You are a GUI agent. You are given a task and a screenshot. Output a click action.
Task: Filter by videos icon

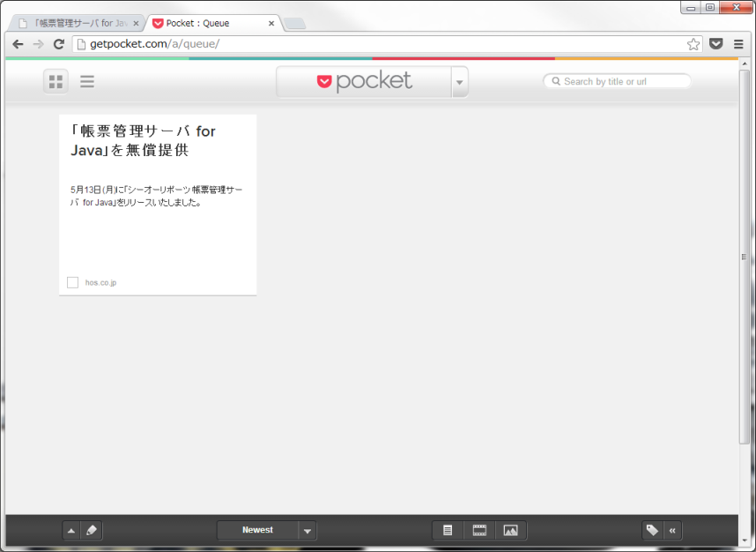[479, 530]
